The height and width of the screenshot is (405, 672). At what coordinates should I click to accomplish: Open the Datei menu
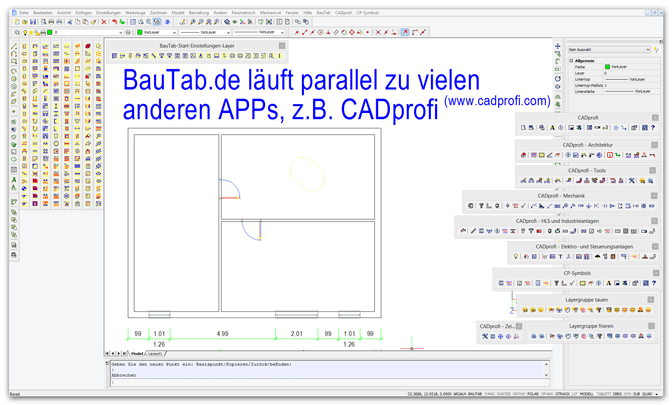[24, 13]
